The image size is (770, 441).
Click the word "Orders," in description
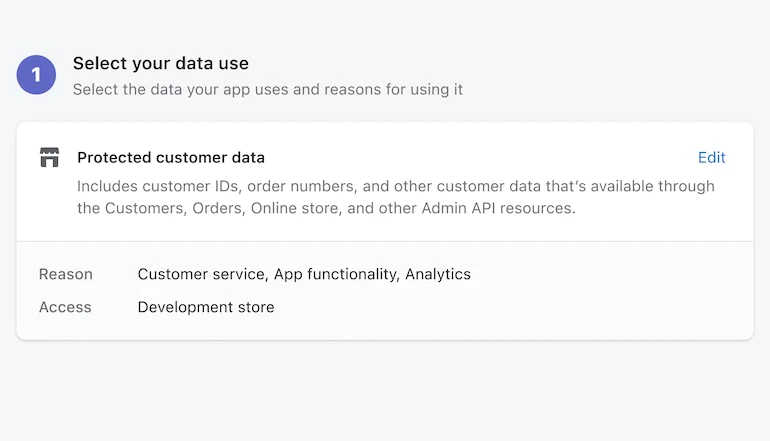click(219, 208)
